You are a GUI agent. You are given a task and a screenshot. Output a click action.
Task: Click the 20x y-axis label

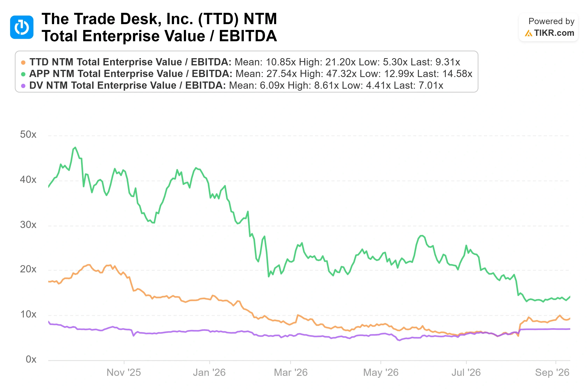(x=28, y=269)
